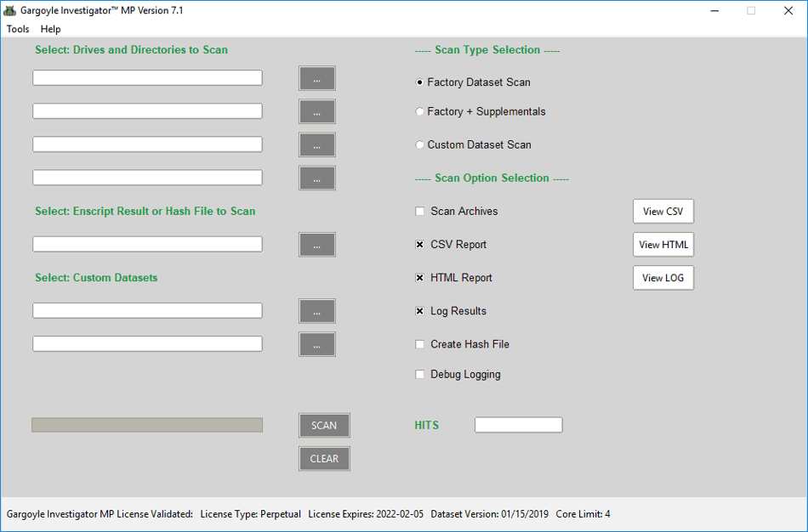
Task: Click the first drives and directories input field
Action: coord(147,78)
